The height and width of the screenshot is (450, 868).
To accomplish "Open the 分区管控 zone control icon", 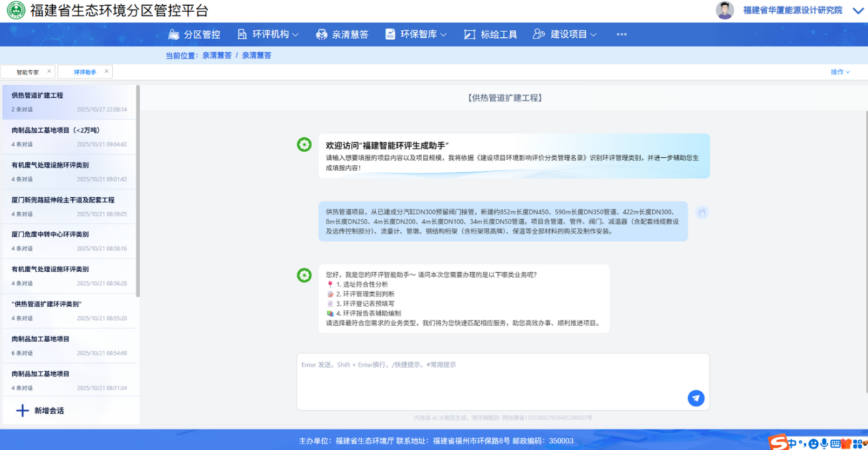I will pyautogui.click(x=174, y=34).
